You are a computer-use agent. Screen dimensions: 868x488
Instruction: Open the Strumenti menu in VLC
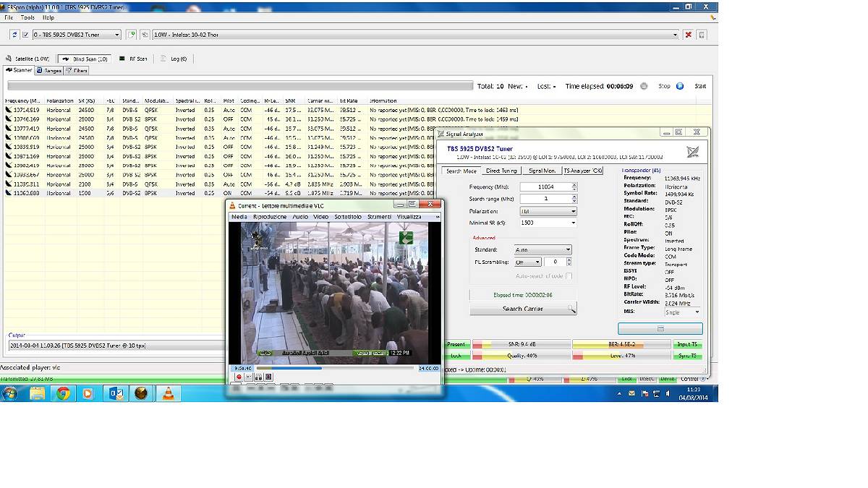coord(379,217)
